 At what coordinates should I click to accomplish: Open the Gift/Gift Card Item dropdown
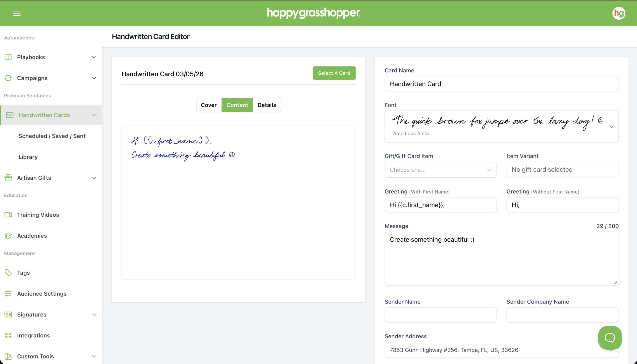(440, 170)
